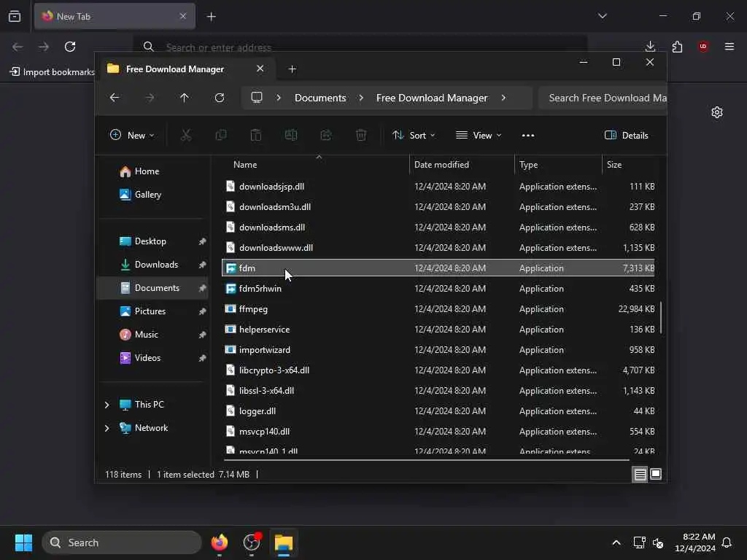Expand Network in navigation pane

click(107, 428)
